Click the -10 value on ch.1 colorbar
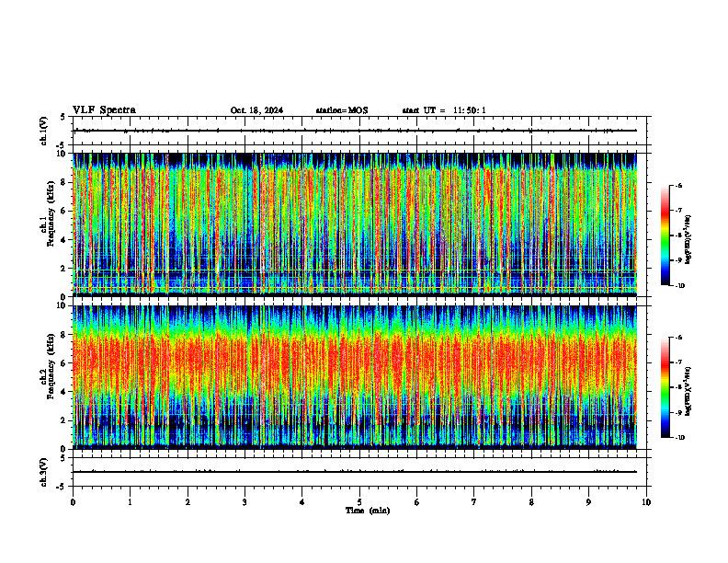This screenshot has height=563, width=728. [x=679, y=286]
